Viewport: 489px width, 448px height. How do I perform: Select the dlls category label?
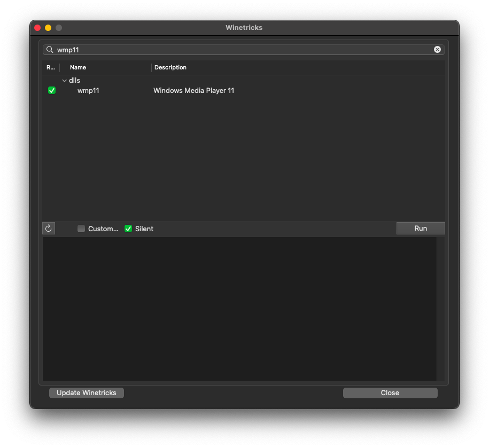click(74, 81)
